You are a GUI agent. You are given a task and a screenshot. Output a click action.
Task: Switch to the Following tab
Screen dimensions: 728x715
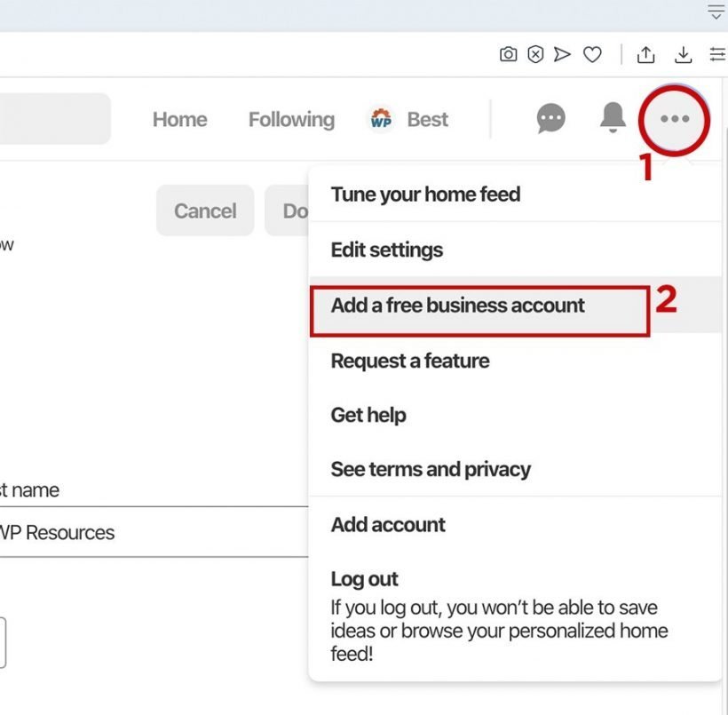coord(291,119)
